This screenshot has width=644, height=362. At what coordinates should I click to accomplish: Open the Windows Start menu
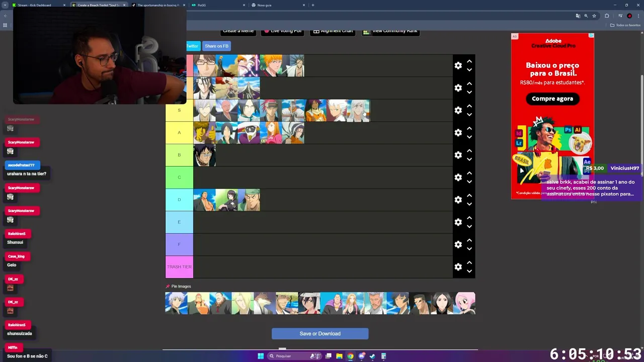point(261,356)
